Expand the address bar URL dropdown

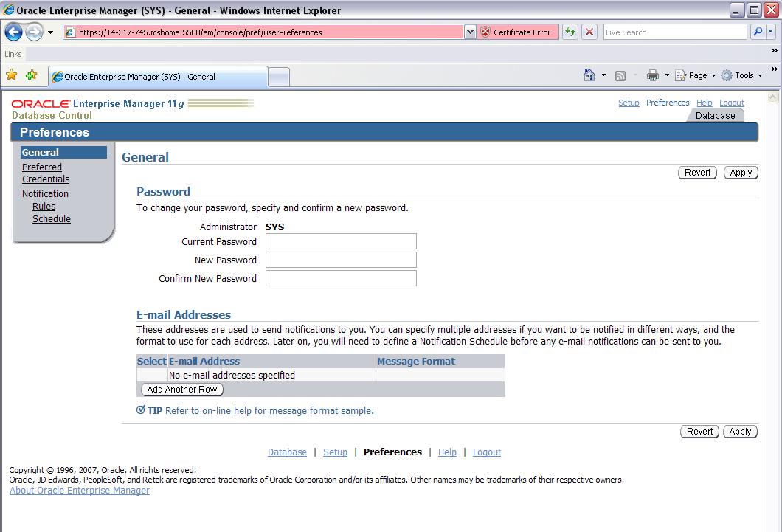click(470, 32)
